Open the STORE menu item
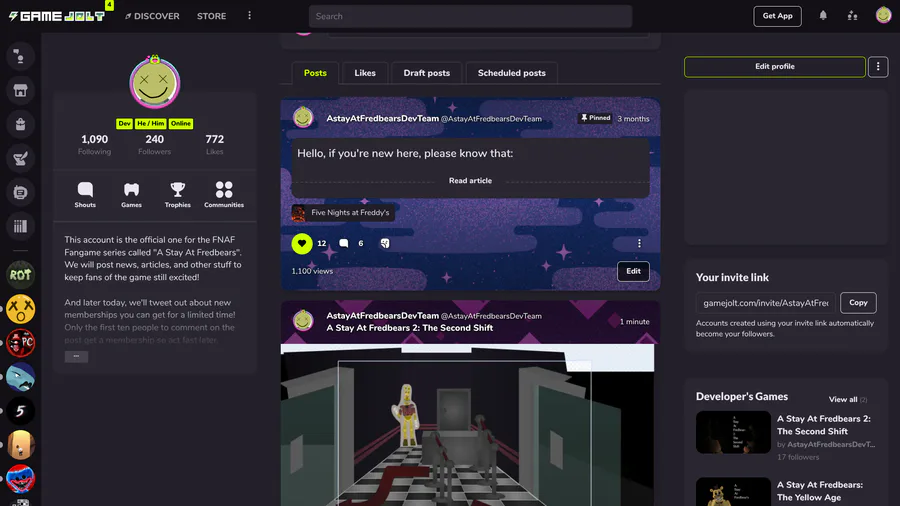The height and width of the screenshot is (506, 900). point(211,16)
